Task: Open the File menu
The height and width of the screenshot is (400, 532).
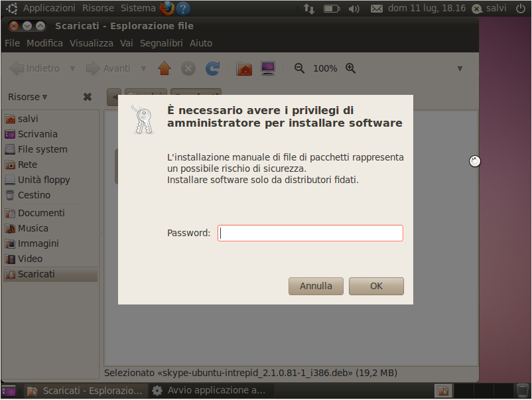Action: (x=12, y=43)
